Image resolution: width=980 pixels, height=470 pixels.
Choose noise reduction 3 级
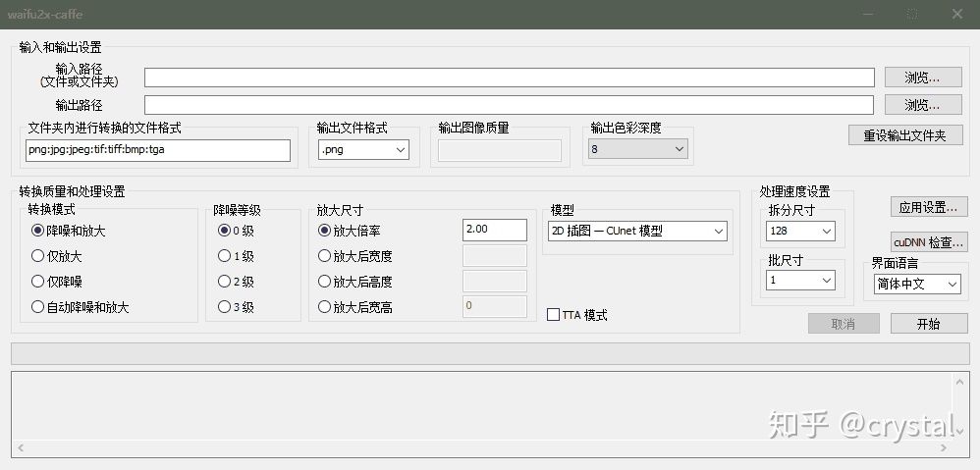(236, 307)
